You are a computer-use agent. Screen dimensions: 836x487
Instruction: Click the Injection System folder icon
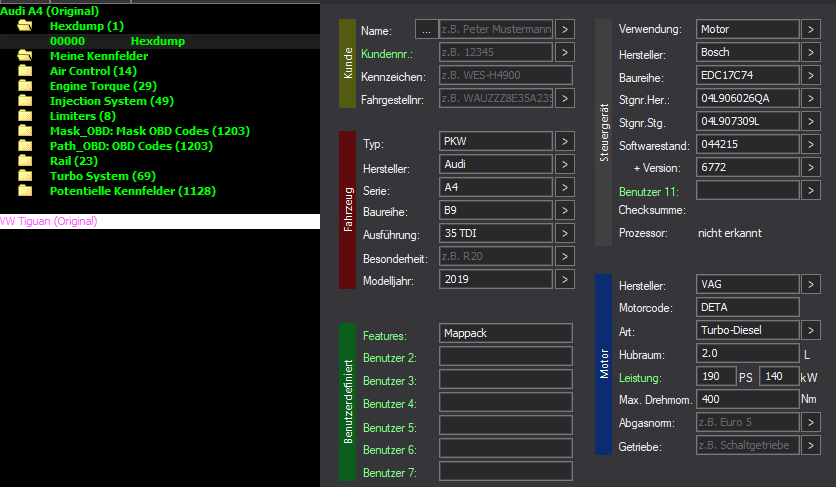(25, 100)
